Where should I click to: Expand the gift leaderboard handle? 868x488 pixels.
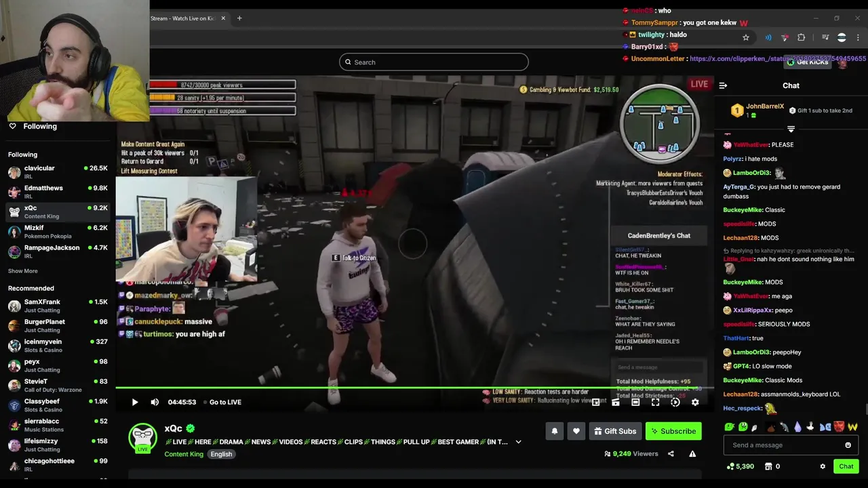pyautogui.click(x=791, y=129)
